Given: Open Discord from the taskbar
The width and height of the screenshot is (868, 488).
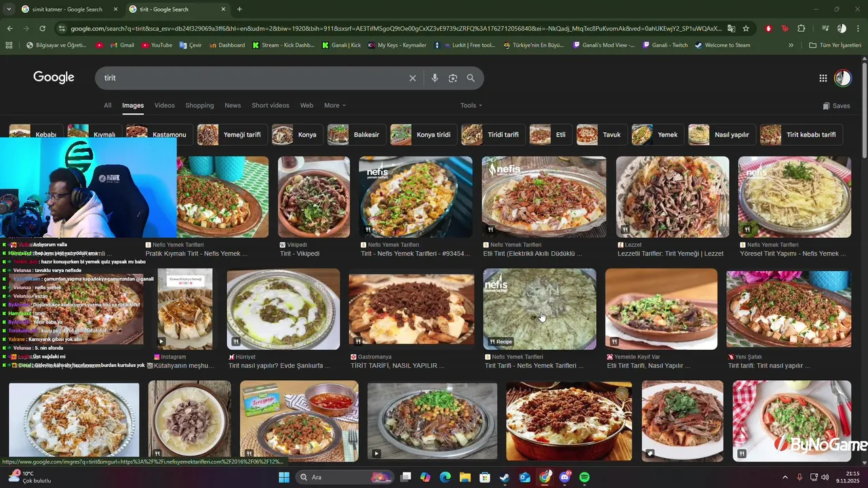Looking at the screenshot, I should click(x=565, y=477).
